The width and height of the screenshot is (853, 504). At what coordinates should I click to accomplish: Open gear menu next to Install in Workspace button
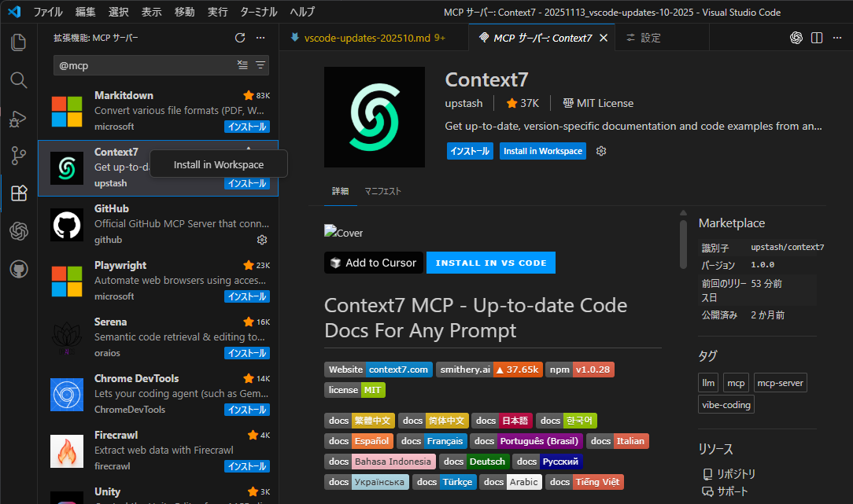click(601, 151)
